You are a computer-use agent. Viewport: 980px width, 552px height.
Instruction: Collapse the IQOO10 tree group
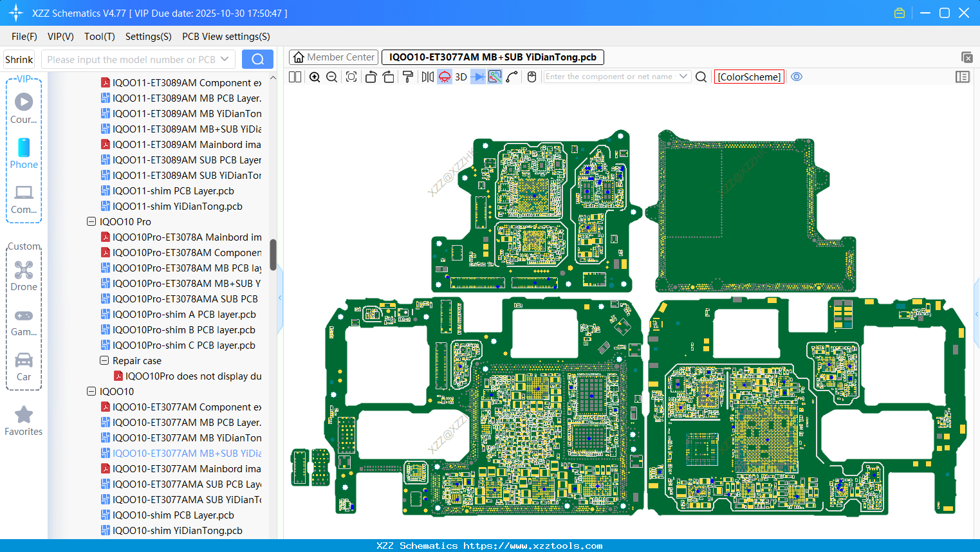pos(91,391)
